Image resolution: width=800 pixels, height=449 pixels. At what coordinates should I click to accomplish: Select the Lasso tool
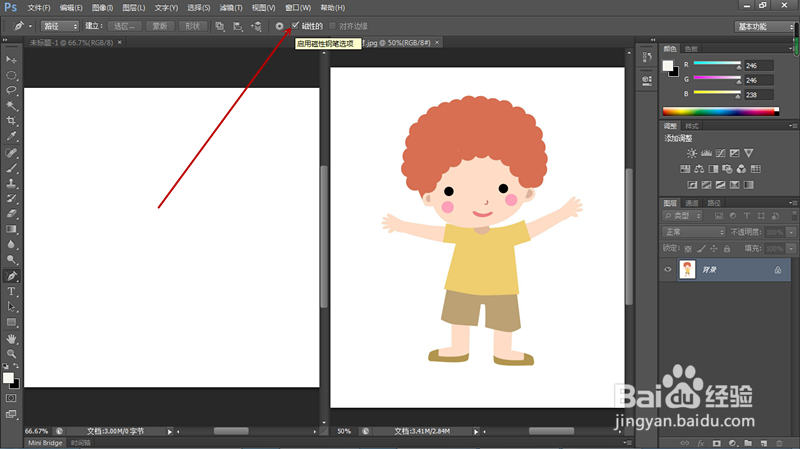pyautogui.click(x=11, y=91)
